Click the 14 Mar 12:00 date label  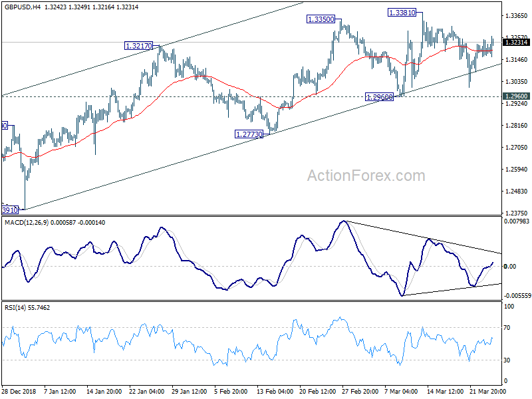point(445,391)
